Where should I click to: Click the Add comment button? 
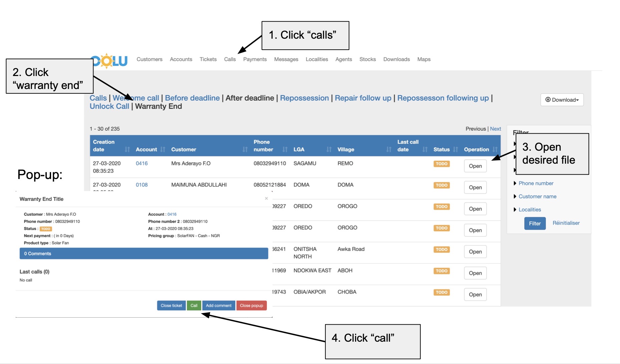point(219,305)
